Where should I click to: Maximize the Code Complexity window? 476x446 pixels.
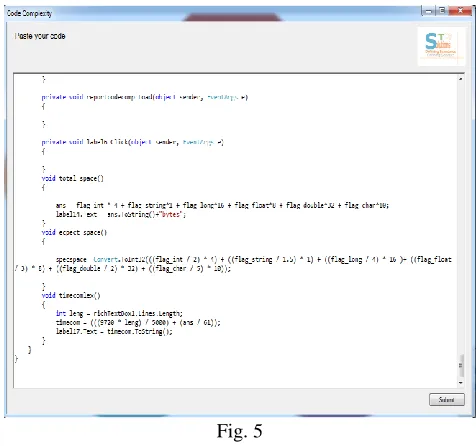click(442, 11)
